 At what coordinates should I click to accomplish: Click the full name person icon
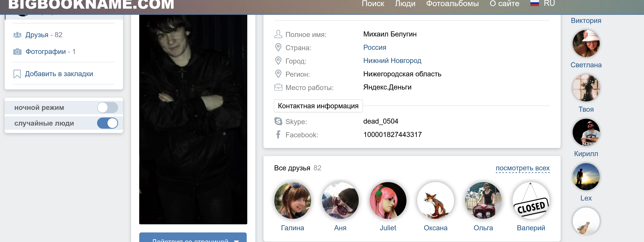[x=278, y=34]
